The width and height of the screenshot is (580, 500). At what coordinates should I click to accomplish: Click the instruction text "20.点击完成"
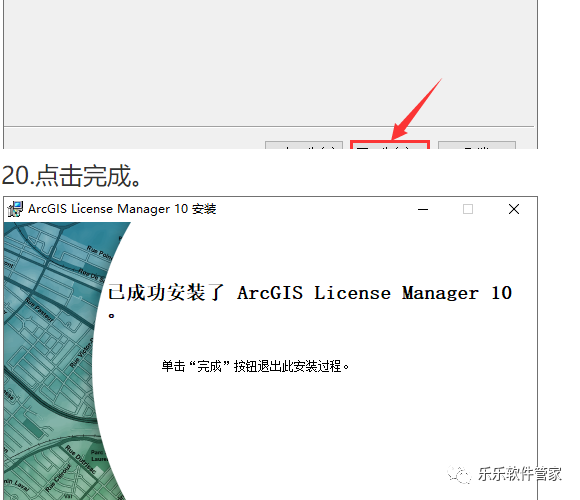(71, 176)
